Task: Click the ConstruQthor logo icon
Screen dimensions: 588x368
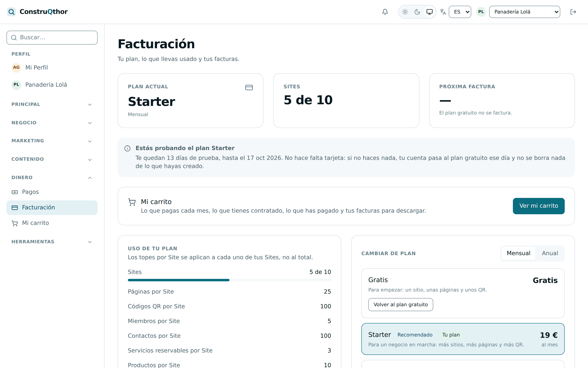Action: pyautogui.click(x=11, y=12)
